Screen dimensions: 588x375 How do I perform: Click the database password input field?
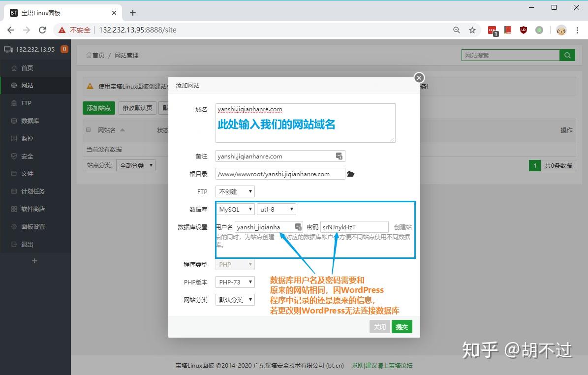[x=354, y=227]
